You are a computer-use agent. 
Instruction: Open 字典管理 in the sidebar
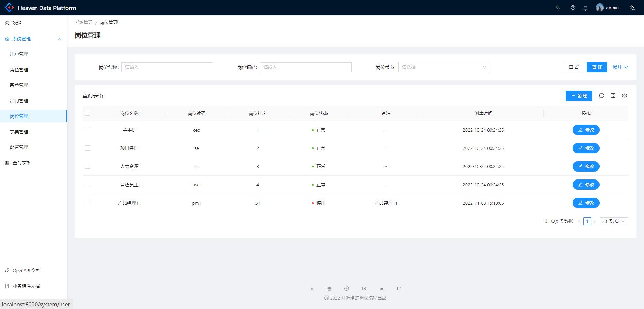pos(33,132)
